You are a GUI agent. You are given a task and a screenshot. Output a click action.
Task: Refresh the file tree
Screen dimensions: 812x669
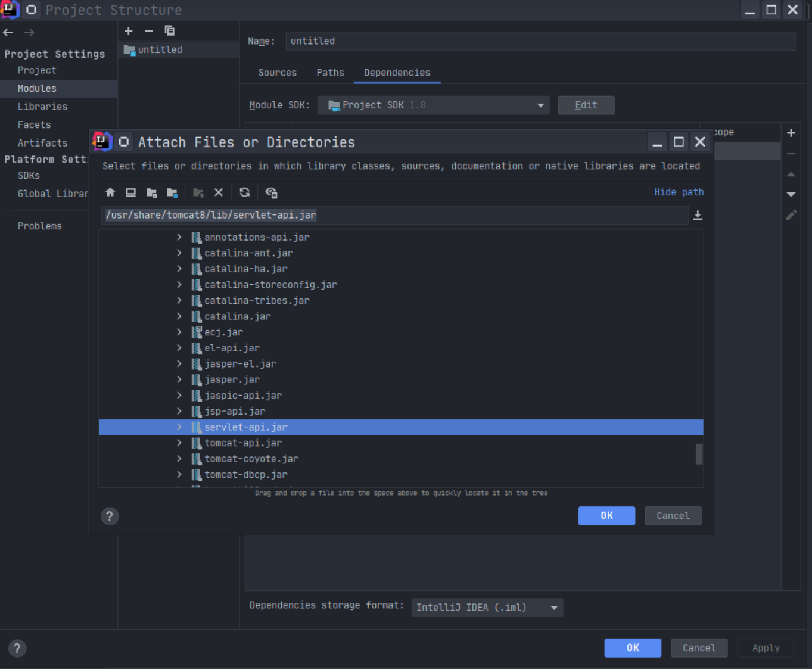pyautogui.click(x=244, y=192)
